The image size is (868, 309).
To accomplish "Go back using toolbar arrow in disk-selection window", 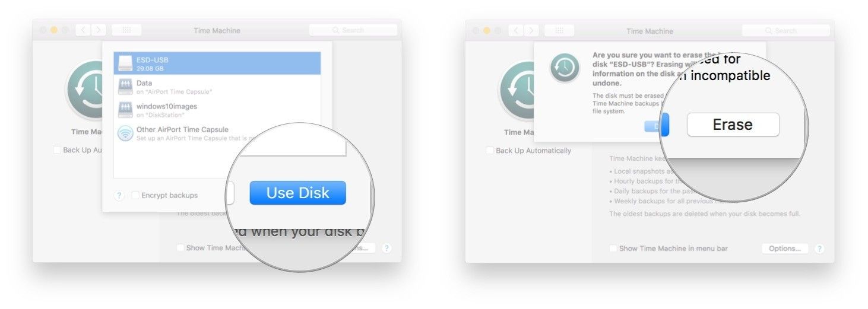I will coord(84,30).
